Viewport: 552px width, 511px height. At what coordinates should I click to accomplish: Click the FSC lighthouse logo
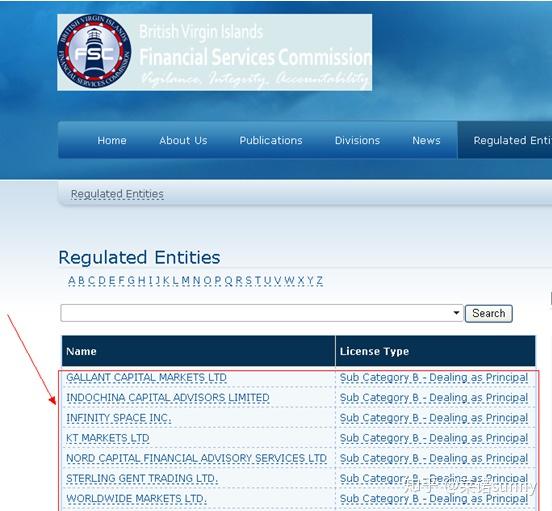(94, 51)
